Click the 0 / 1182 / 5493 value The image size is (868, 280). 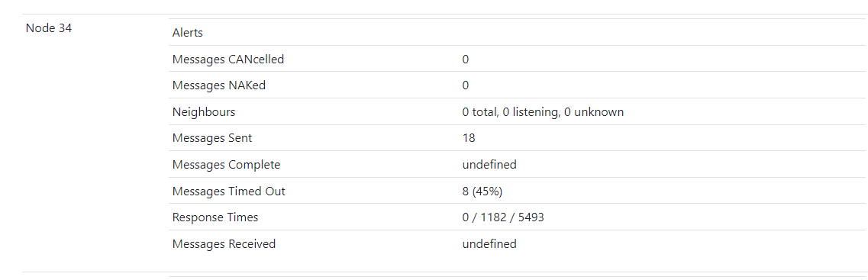pyautogui.click(x=503, y=217)
